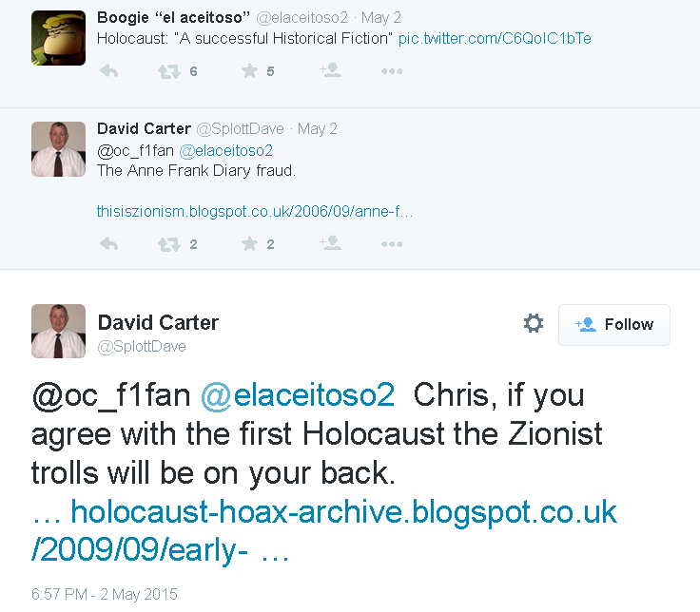
Task: Open the pic.twitter.com/C6QoIC1bTe link
Action: tap(495, 39)
